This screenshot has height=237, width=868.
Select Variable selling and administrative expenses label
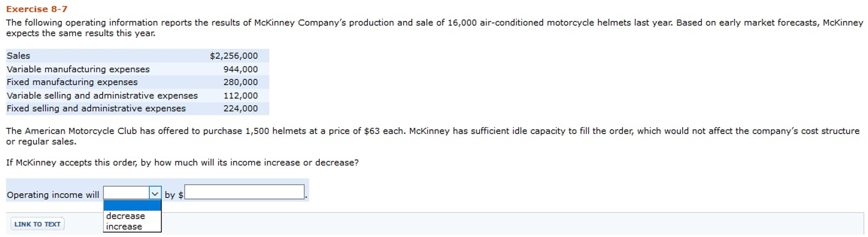point(102,96)
